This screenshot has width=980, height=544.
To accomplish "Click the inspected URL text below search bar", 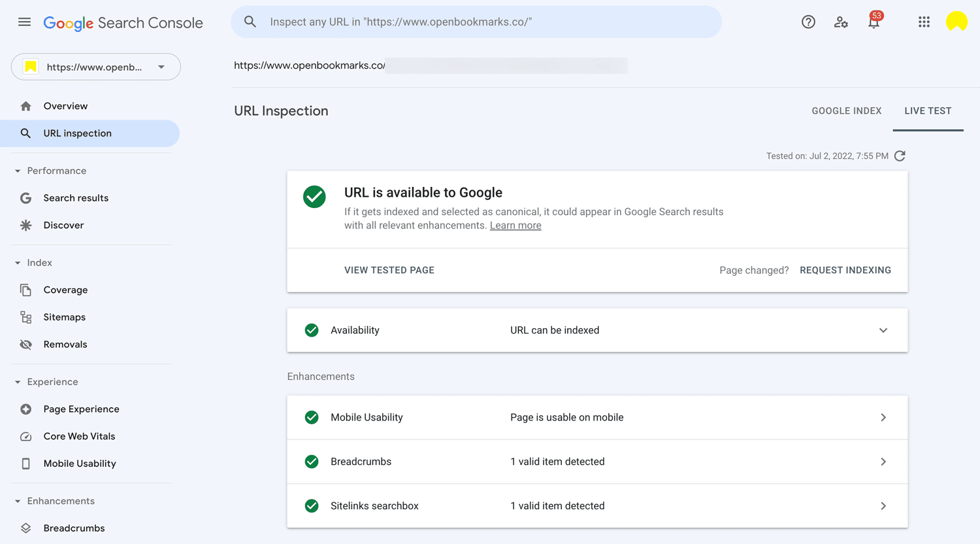I will [x=310, y=65].
